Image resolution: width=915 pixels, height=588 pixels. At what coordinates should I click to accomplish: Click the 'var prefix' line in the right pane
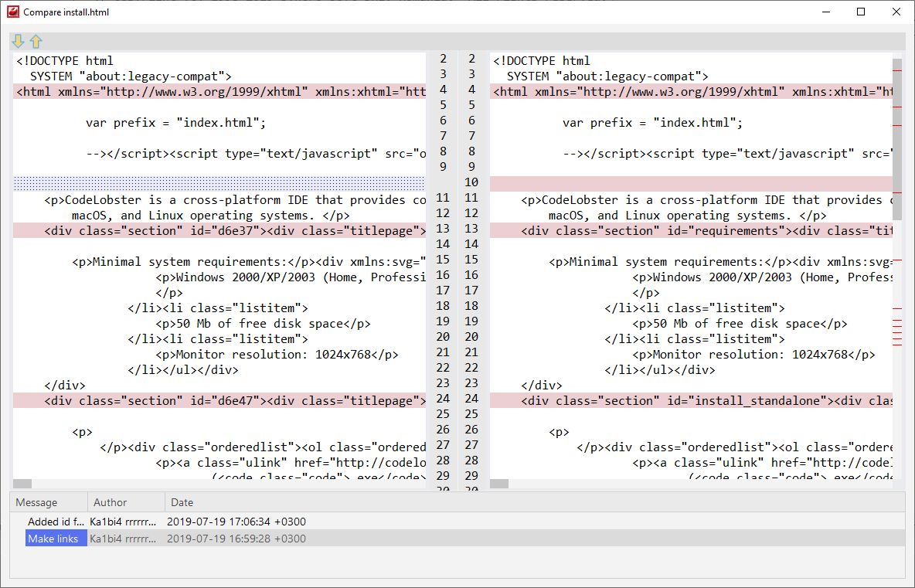point(652,123)
